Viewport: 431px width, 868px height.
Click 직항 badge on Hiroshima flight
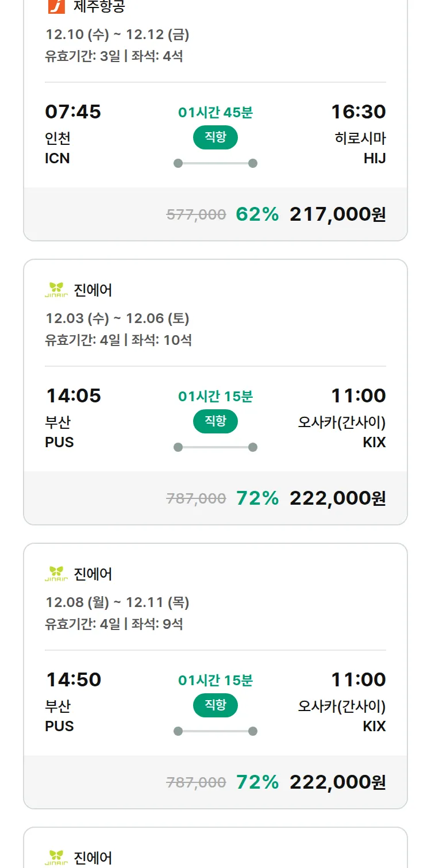(215, 137)
